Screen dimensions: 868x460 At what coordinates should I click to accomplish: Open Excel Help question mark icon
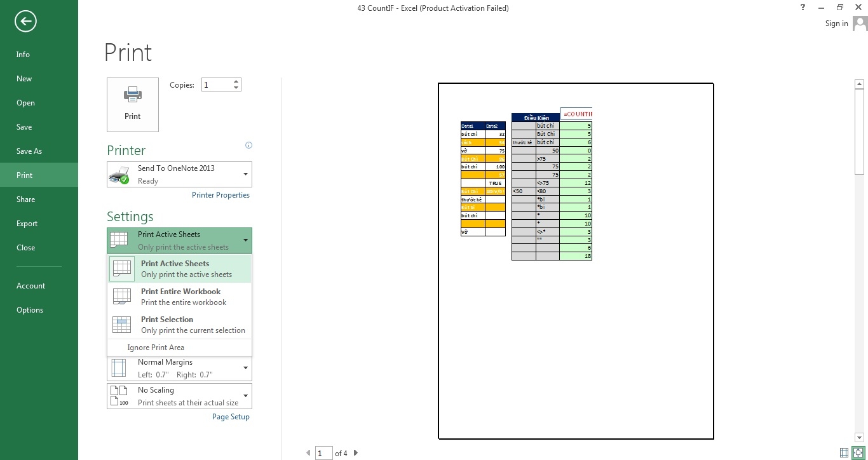[x=804, y=8]
